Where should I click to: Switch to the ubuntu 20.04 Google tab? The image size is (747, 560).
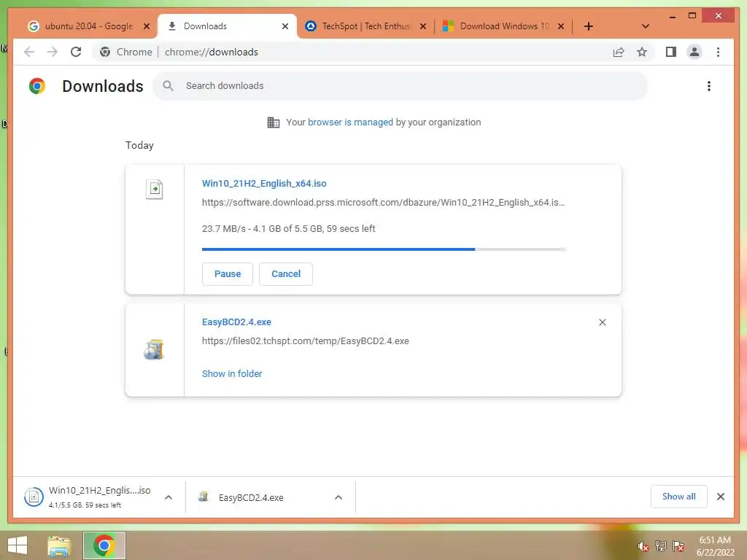[x=88, y=26]
